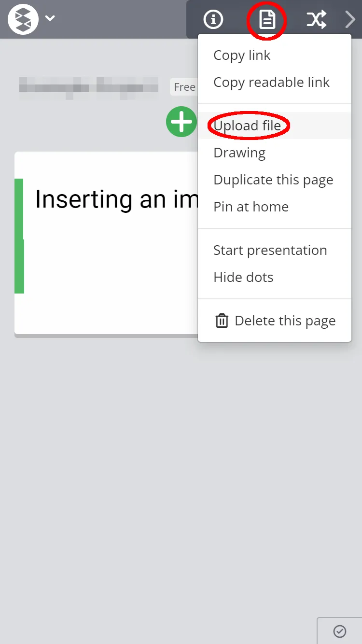Click Duplicate this page

tap(273, 180)
